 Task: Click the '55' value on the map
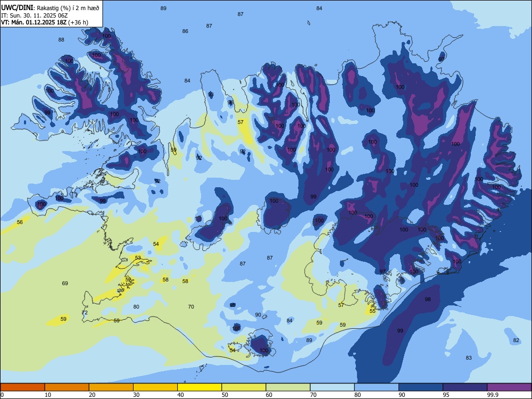[x=372, y=311]
